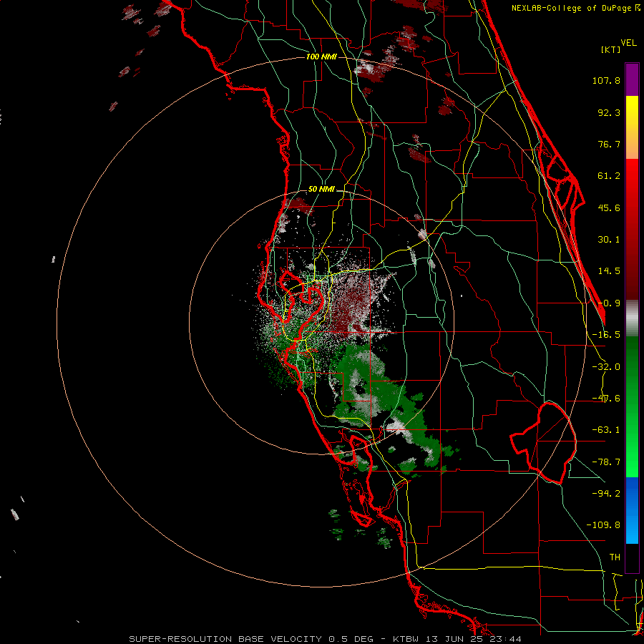Click the 50 NMI range ring label
The height and width of the screenshot is (644, 644).
[321, 190]
